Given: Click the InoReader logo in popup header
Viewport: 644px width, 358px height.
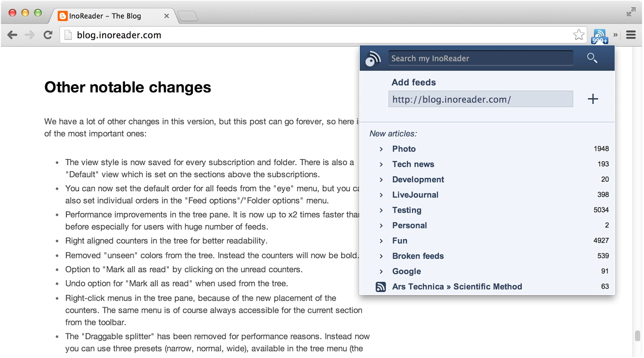Looking at the screenshot, I should point(373,58).
